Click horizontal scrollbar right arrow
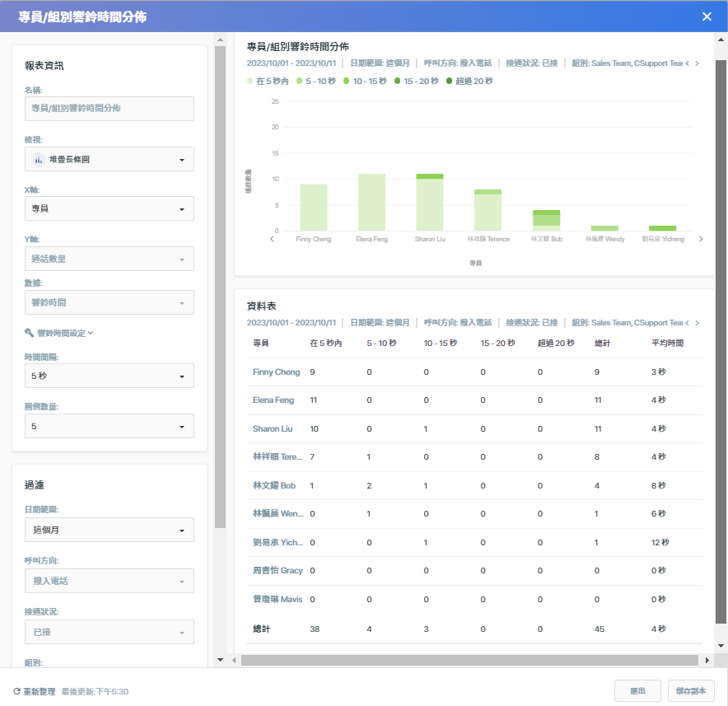The height and width of the screenshot is (706, 728). point(707,660)
